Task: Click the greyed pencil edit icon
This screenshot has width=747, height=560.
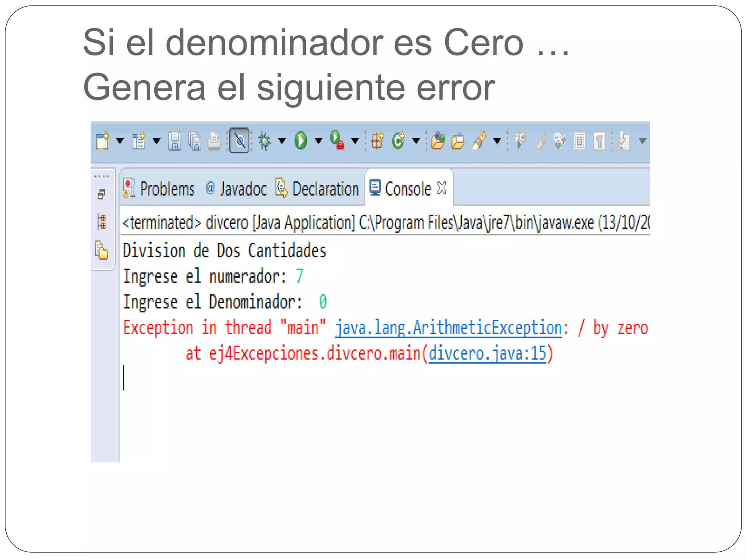Action: [540, 141]
